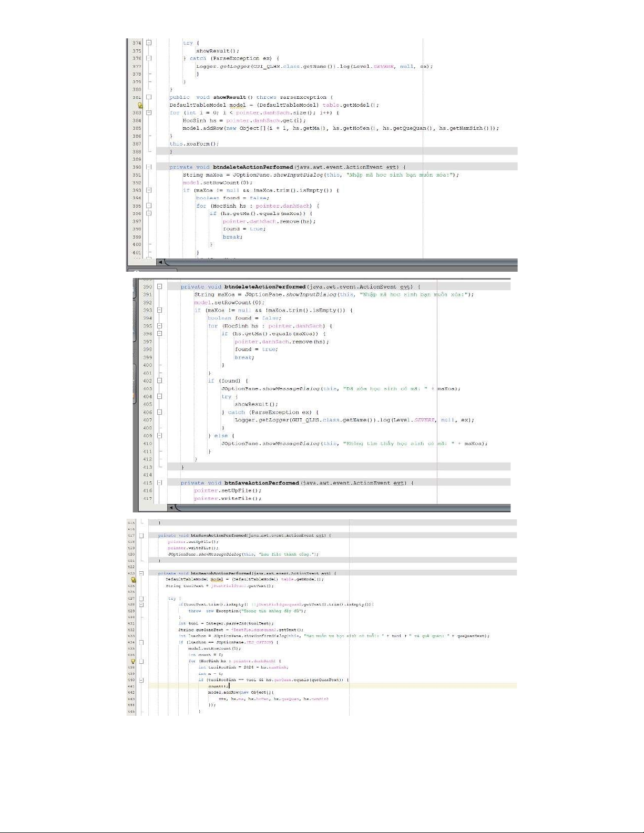Collapse the try block at line 374
This screenshot has width=644, height=833.
[149, 43]
